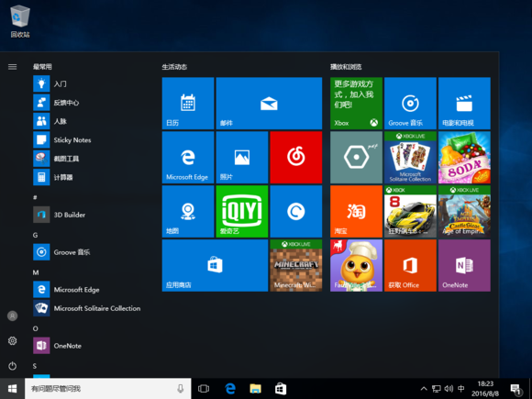The width and height of the screenshot is (532, 399).
Task: Open the Get Office (获取 Office) tile
Action: tap(410, 265)
